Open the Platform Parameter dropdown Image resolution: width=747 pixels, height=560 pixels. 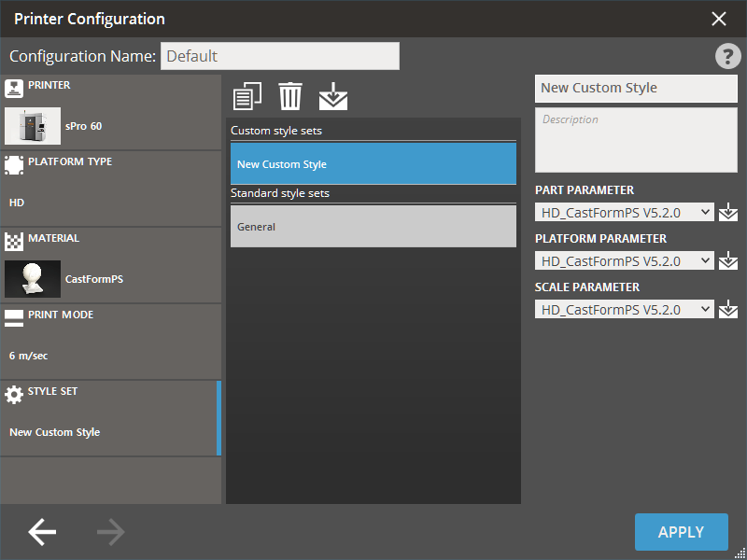(624, 261)
